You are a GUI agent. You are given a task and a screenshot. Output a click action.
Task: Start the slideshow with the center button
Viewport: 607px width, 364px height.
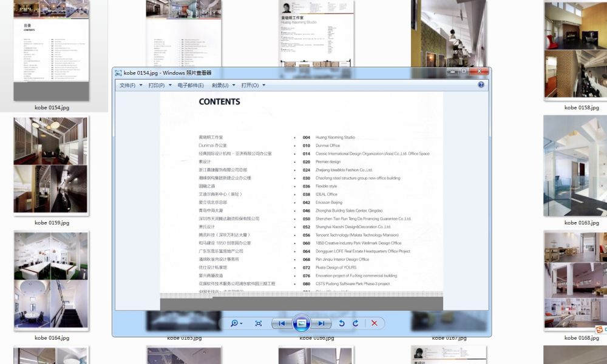[302, 323]
